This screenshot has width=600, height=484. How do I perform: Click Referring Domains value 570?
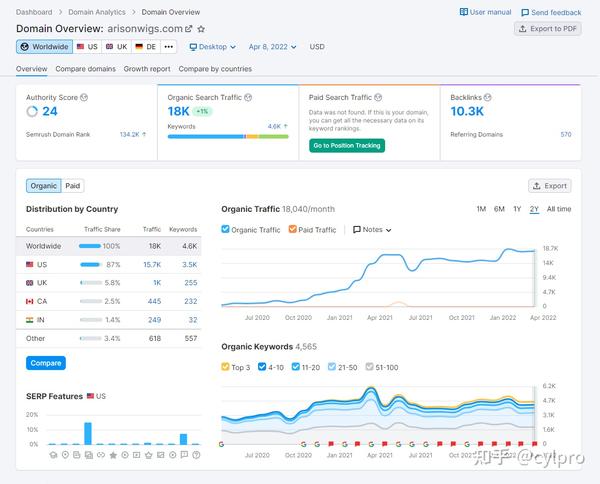(x=566, y=134)
